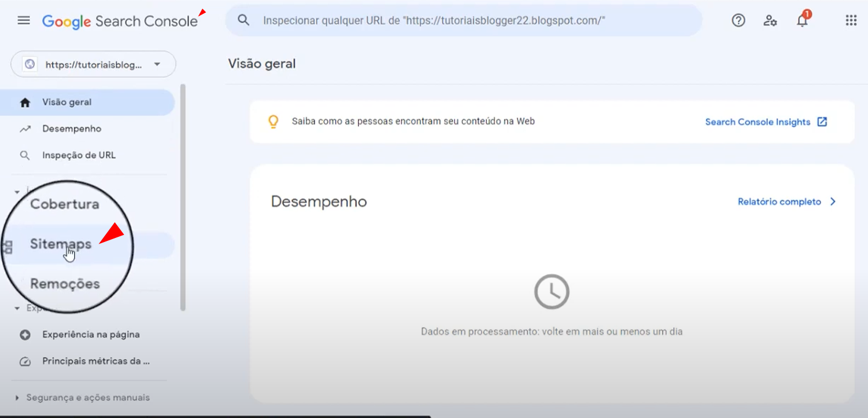The height and width of the screenshot is (418, 868).
Task: Click the URL inspection search field
Action: pyautogui.click(x=463, y=21)
